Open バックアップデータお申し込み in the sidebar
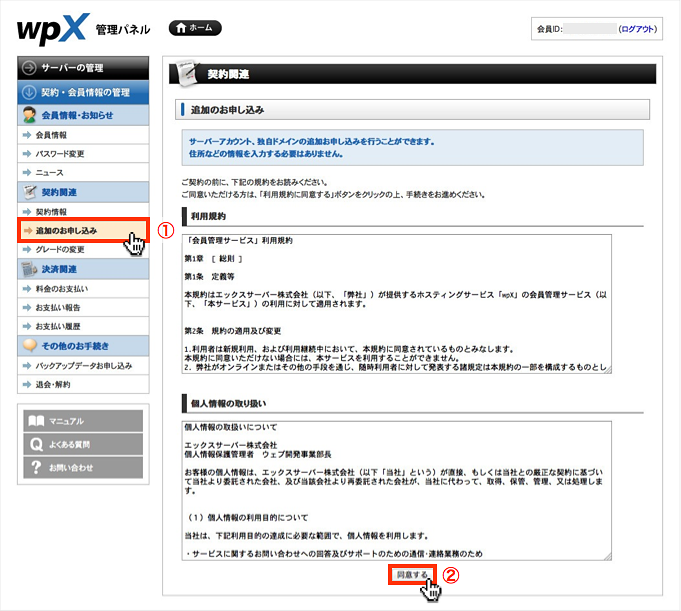 (83, 366)
